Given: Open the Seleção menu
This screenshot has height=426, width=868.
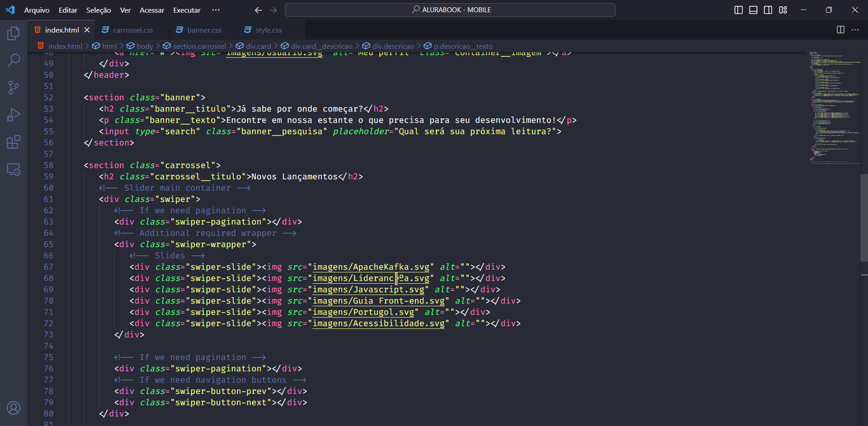Looking at the screenshot, I should point(99,10).
